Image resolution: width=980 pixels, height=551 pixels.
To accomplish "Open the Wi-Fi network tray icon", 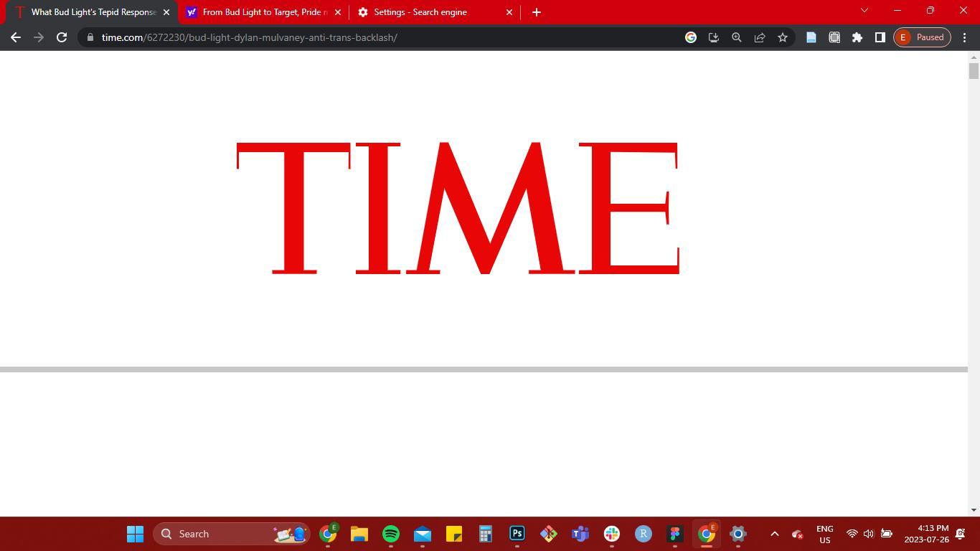I will (852, 534).
